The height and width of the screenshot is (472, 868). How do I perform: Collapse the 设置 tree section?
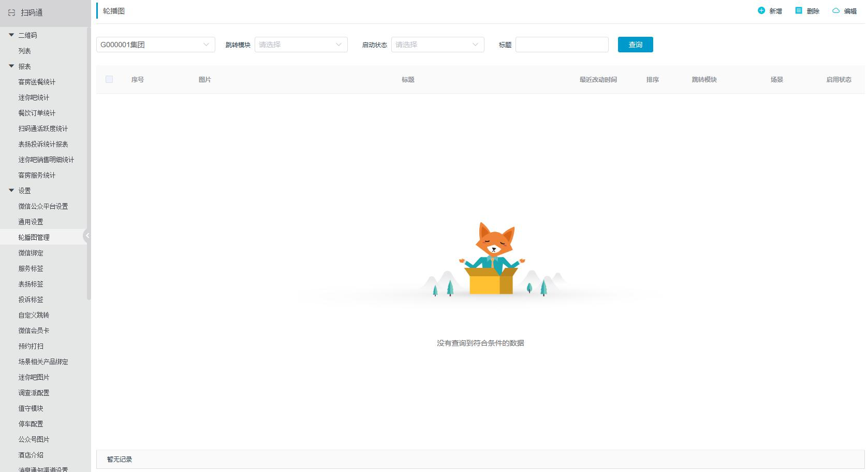click(11, 191)
